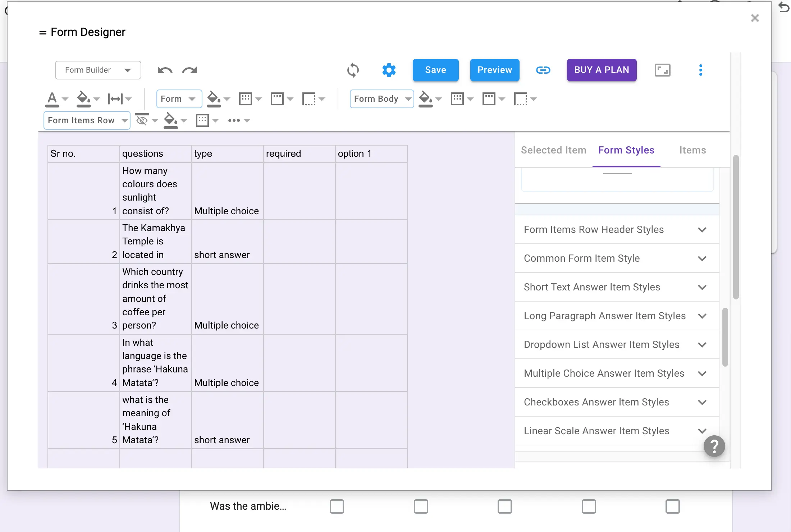Switch to the Selected Item tab

(553, 150)
